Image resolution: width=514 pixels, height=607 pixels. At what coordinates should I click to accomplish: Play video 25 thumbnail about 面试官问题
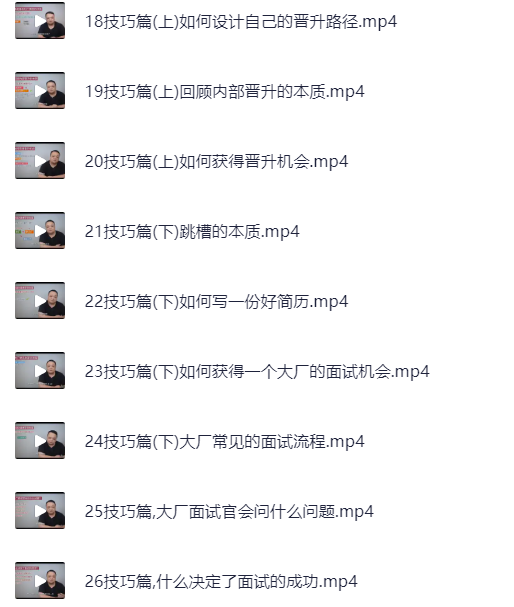[40, 511]
